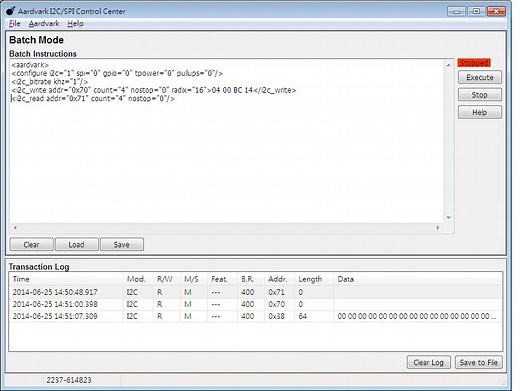Click device ID 2237-614823 in status bar
The height and width of the screenshot is (391, 520).
coord(69,380)
